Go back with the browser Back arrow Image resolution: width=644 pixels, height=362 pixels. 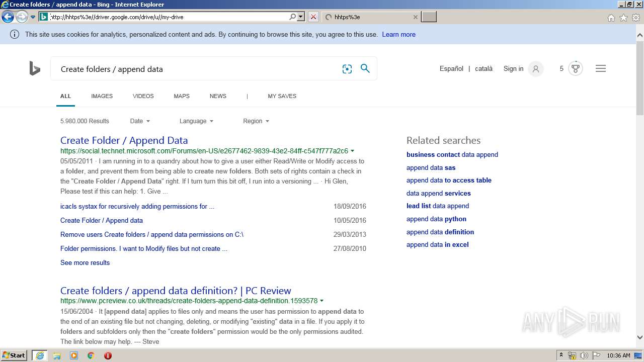tap(8, 17)
